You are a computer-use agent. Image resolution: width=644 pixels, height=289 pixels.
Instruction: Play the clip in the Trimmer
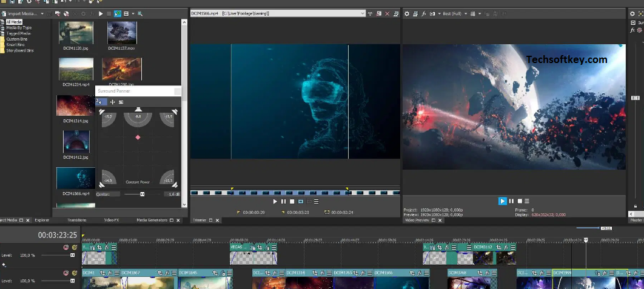(275, 202)
